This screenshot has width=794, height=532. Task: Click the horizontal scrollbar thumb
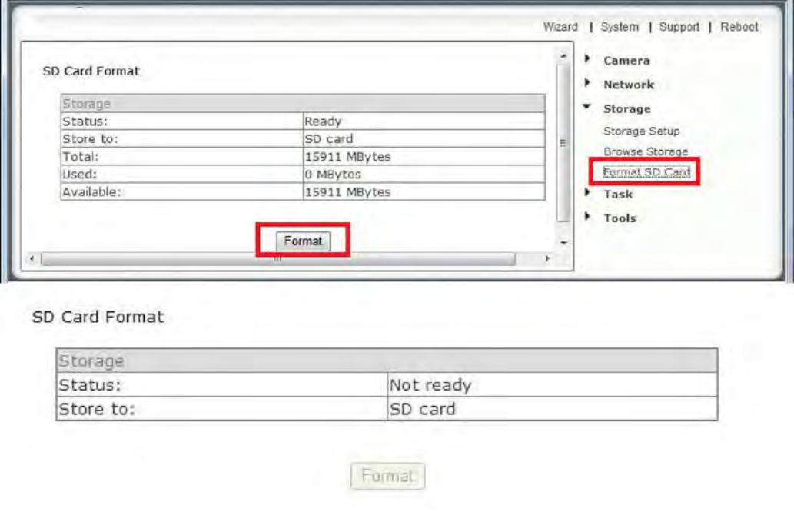pos(278,259)
